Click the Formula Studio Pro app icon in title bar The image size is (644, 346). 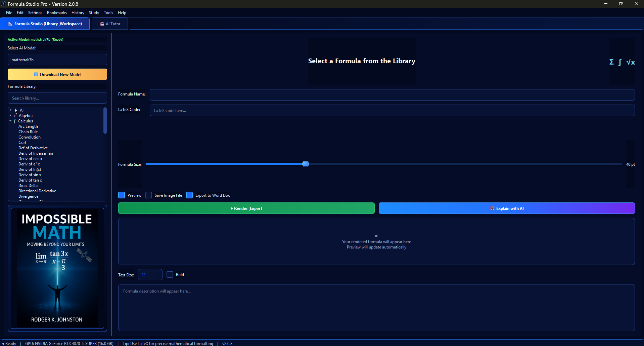point(4,4)
